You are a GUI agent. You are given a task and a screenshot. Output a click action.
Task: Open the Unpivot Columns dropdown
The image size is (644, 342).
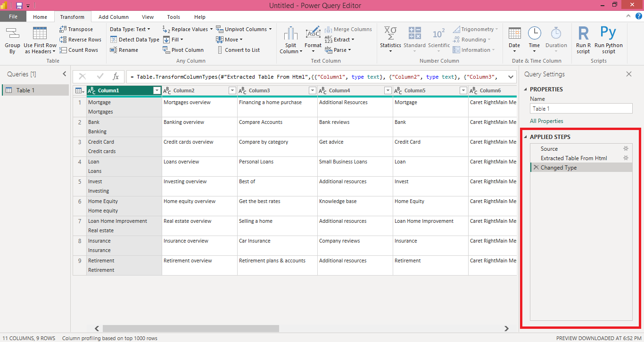(x=244, y=29)
